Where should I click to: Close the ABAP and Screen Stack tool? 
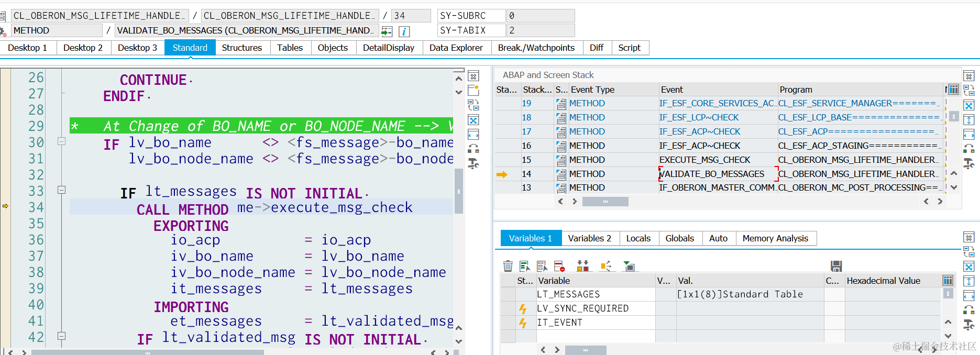point(969,76)
